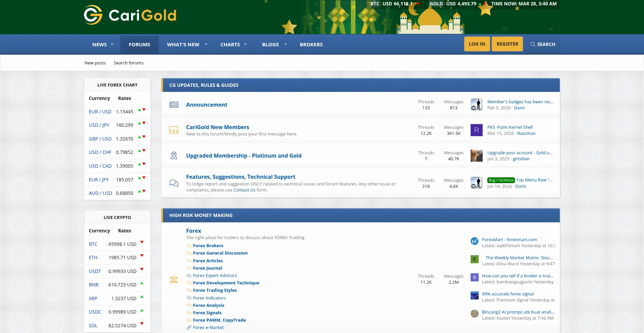Select GBP / USD currency pair
This screenshot has height=333, width=644.
[x=100, y=139]
